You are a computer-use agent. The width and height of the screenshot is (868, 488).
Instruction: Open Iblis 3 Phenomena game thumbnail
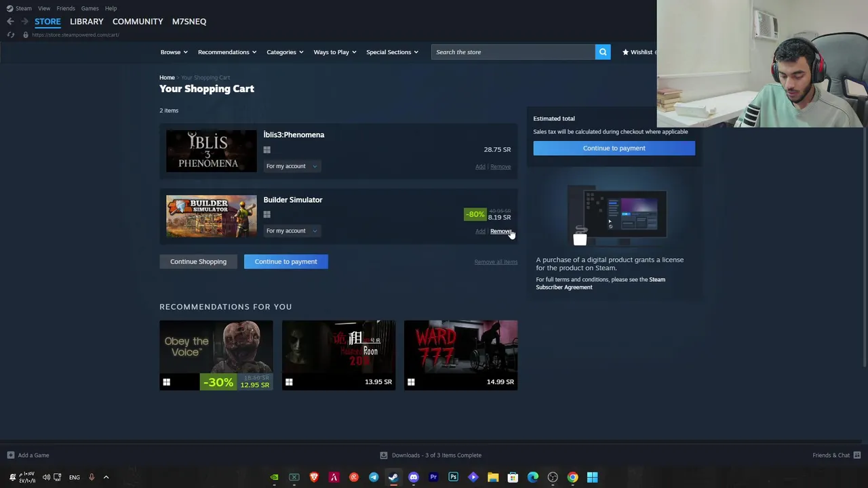(x=212, y=151)
